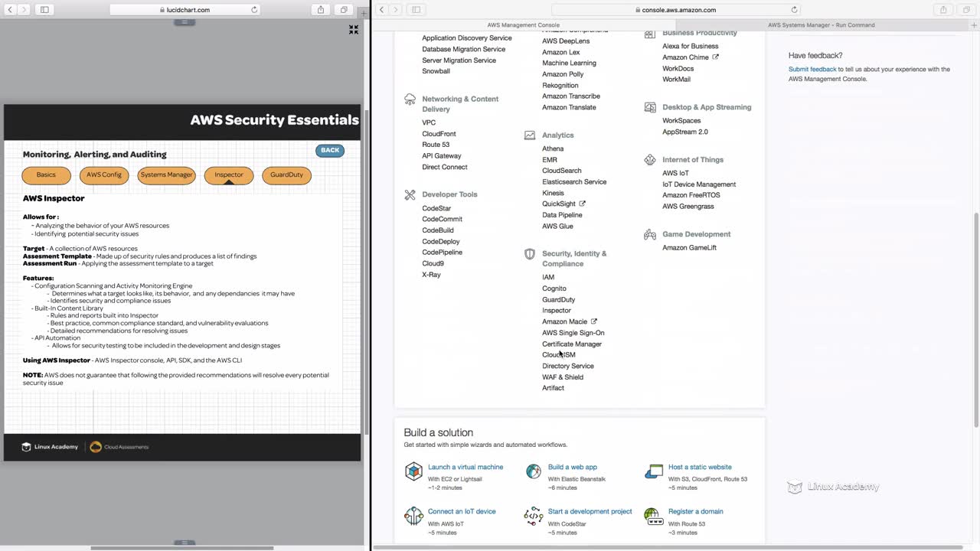Open the share menu in the Lucidchart window
The image size is (980, 551).
coord(321,10)
